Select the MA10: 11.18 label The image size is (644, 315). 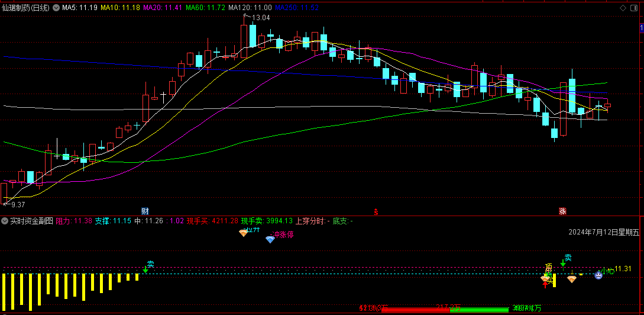tap(120, 8)
